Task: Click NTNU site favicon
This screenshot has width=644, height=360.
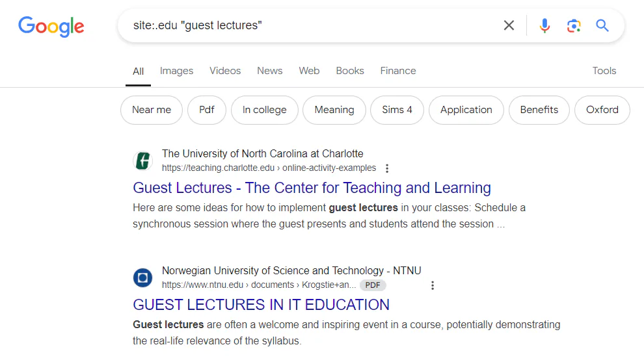Action: (x=142, y=277)
